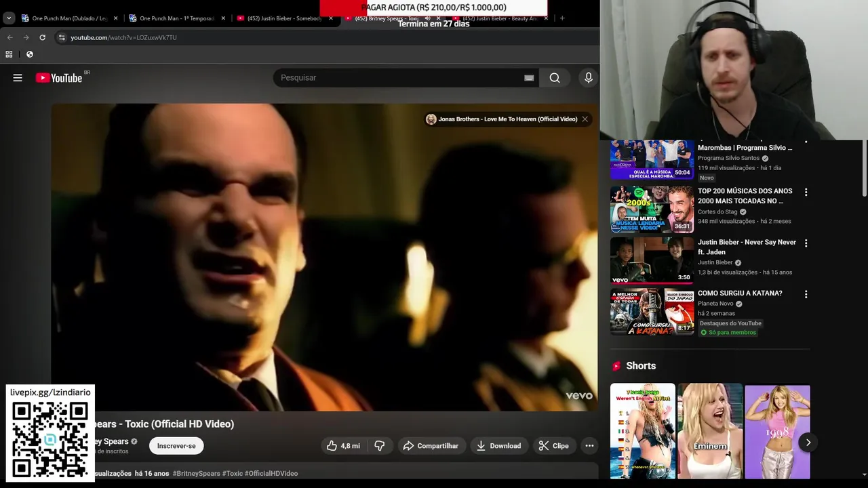Open Justin Bieber Never Say Never thumbnail
Image resolution: width=868 pixels, height=488 pixels.
652,260
